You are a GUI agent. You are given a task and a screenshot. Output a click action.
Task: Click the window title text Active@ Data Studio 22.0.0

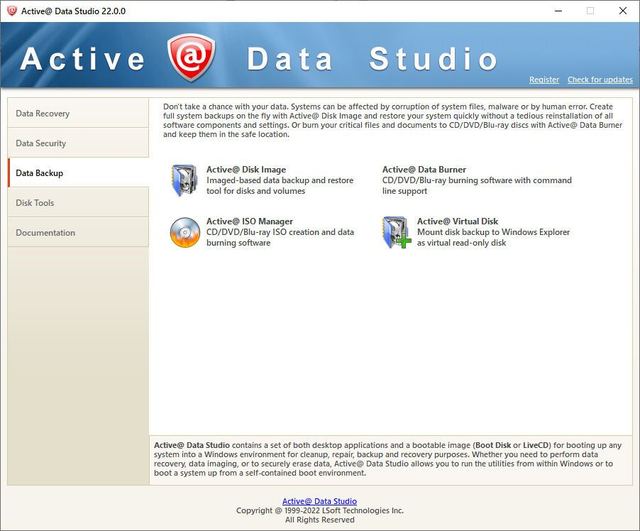(x=75, y=11)
